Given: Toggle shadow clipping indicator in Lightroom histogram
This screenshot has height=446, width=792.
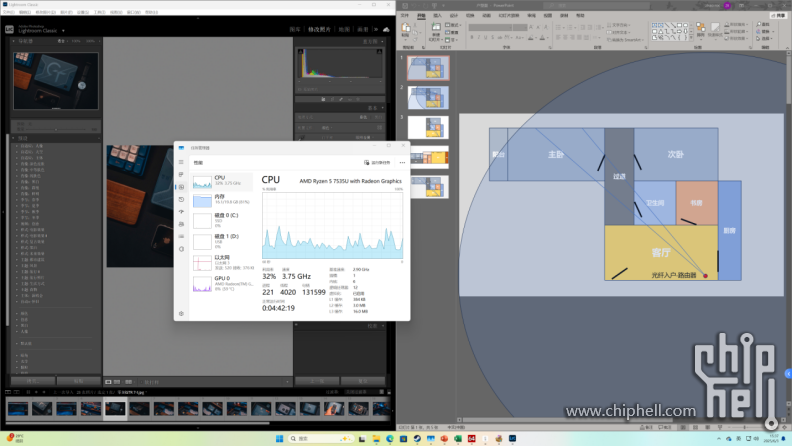Looking at the screenshot, I should tap(301, 52).
